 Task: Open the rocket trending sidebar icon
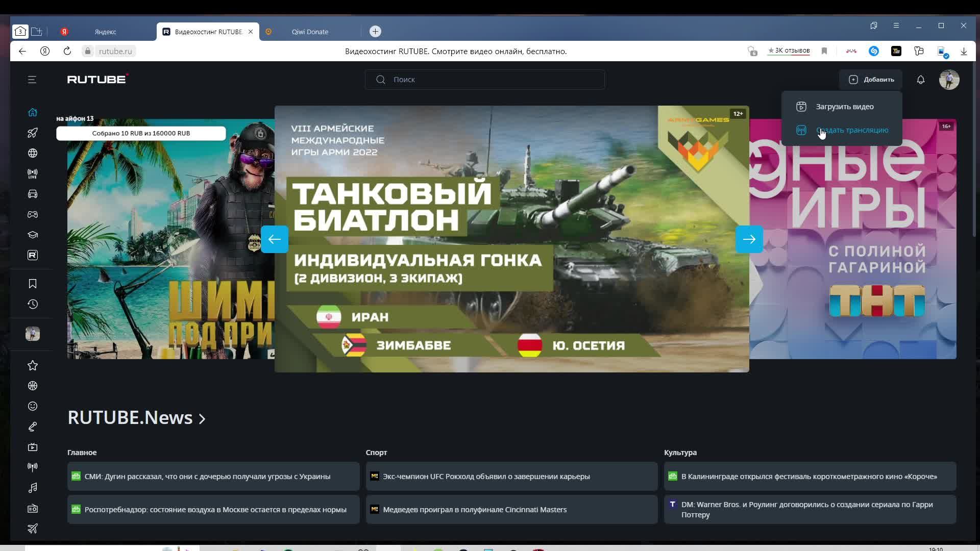pyautogui.click(x=33, y=133)
